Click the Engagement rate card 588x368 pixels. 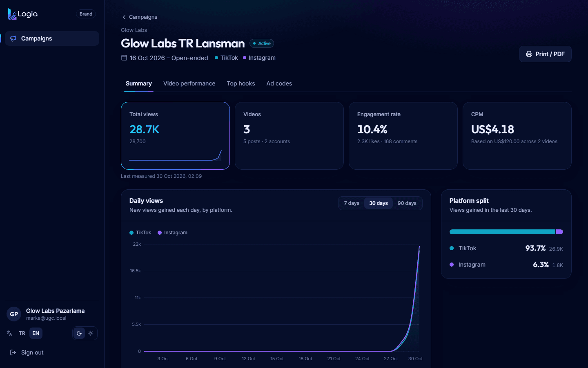pyautogui.click(x=403, y=136)
